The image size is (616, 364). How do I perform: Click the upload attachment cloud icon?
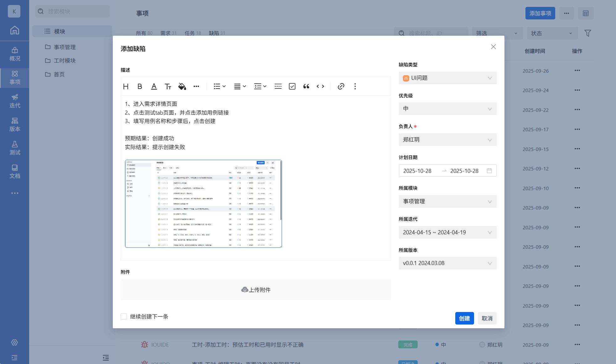pos(245,290)
